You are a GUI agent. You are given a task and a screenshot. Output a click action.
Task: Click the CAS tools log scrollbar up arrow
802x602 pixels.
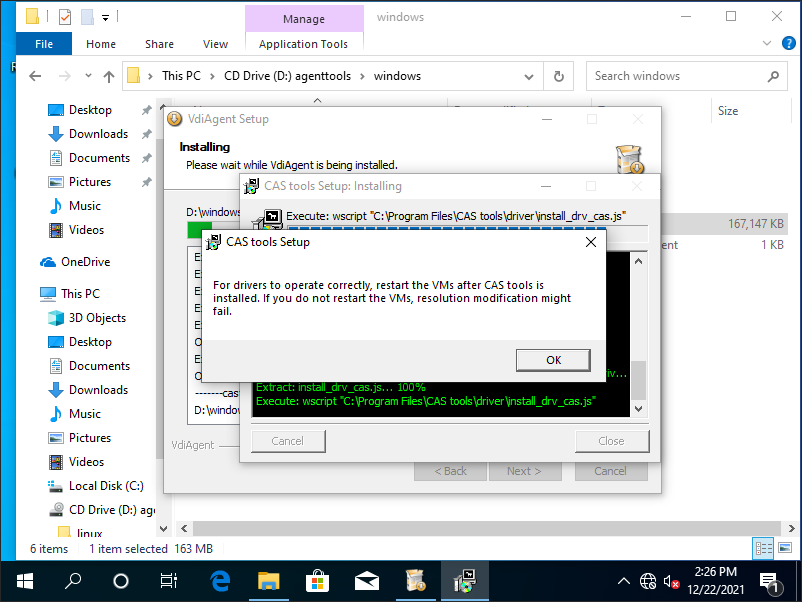coord(638,261)
